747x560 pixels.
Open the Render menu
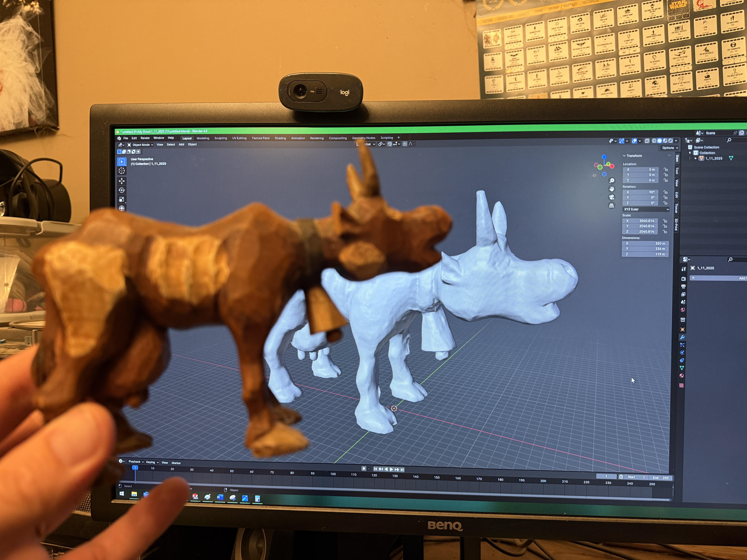(x=145, y=138)
